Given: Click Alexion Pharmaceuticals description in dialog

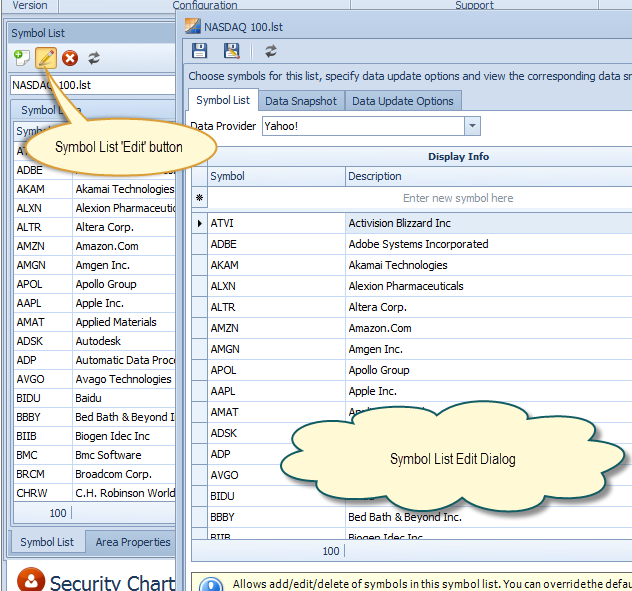Looking at the screenshot, I should pyautogui.click(x=489, y=286).
